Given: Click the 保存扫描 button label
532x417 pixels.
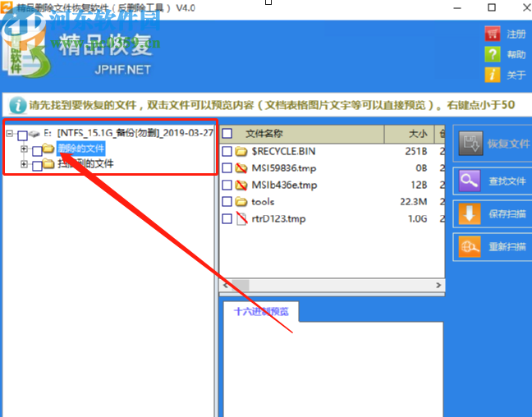Looking at the screenshot, I should point(507,213).
